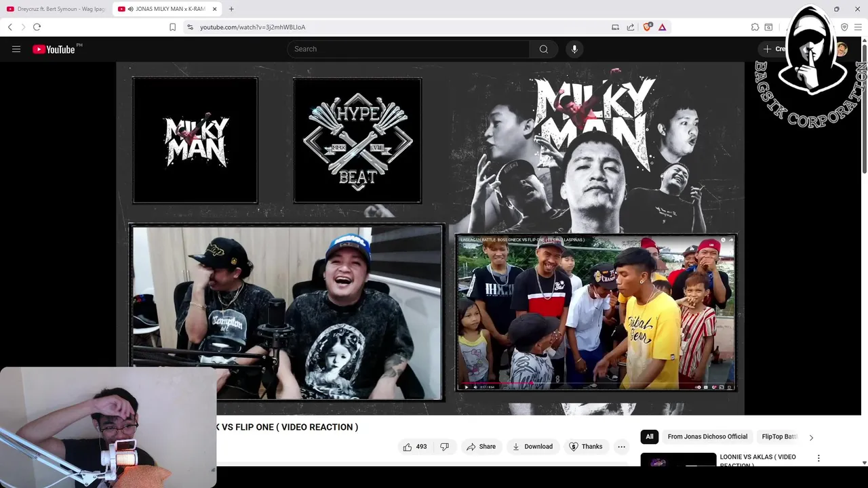Image resolution: width=868 pixels, height=488 pixels.
Task: Click the Thanks button
Action: (586, 447)
